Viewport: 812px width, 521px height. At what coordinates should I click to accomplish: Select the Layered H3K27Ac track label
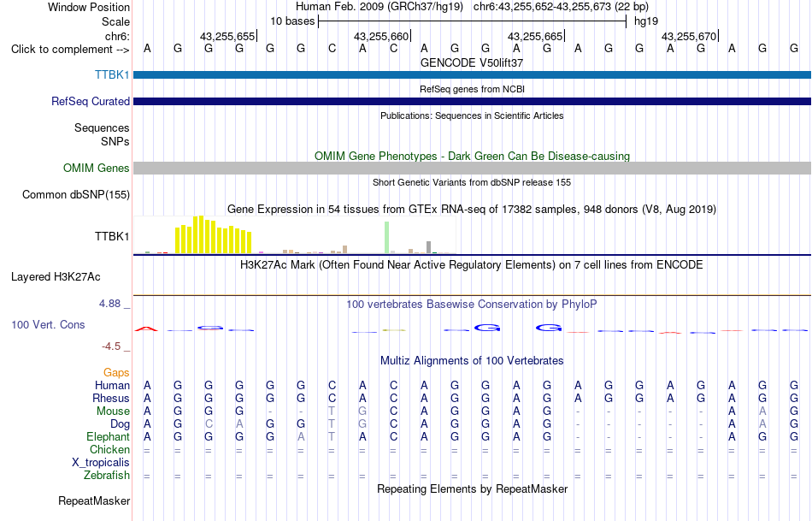56,277
